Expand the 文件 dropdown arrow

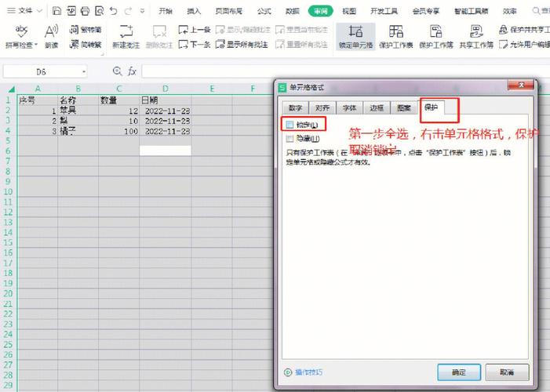[x=39, y=11]
